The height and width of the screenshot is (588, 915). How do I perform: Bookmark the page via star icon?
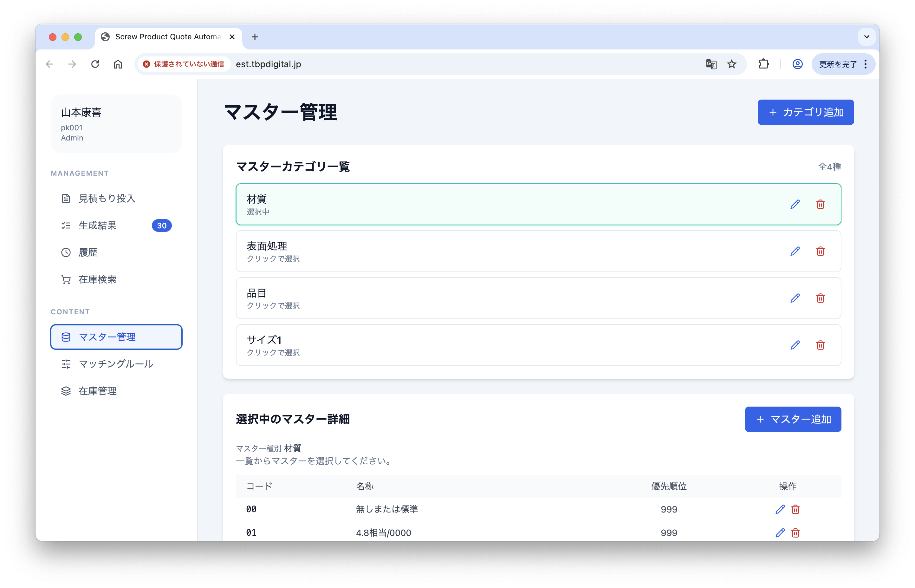click(x=732, y=64)
